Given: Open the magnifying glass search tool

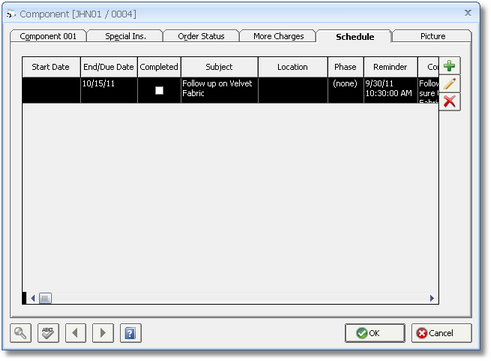Looking at the screenshot, I should (21, 333).
